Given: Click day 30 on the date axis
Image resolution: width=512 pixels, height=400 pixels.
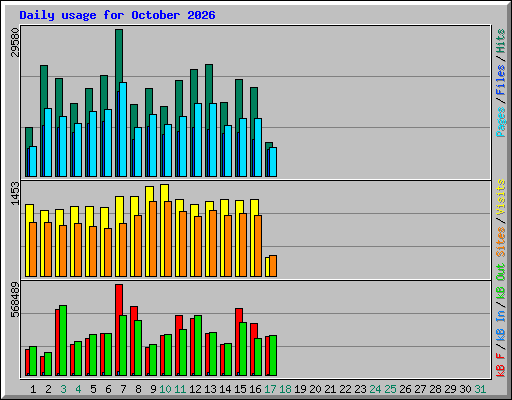Looking at the screenshot, I should tap(465, 389).
